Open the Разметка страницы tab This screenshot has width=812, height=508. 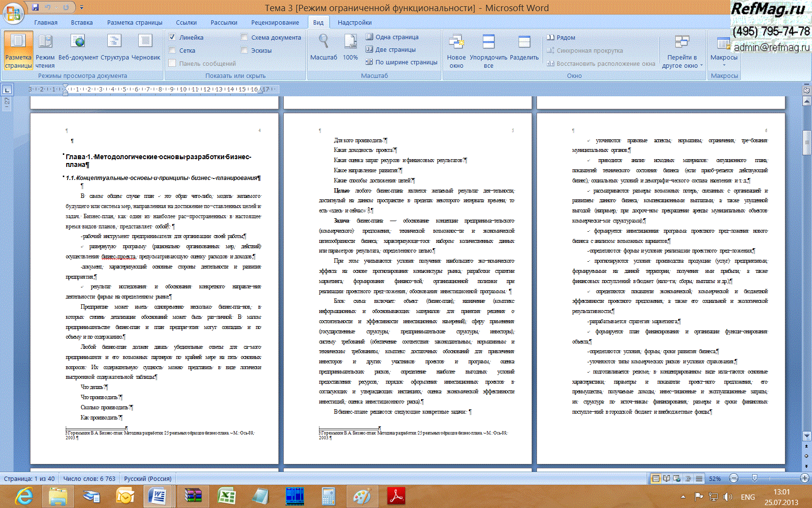(134, 22)
